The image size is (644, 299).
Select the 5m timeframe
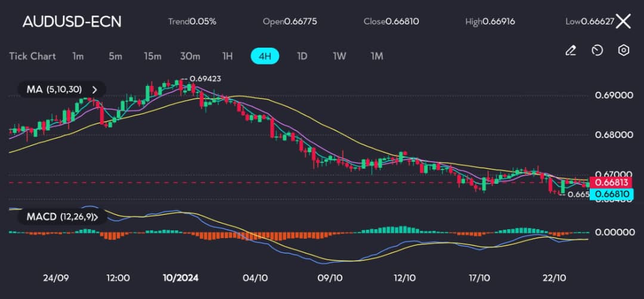click(x=115, y=56)
